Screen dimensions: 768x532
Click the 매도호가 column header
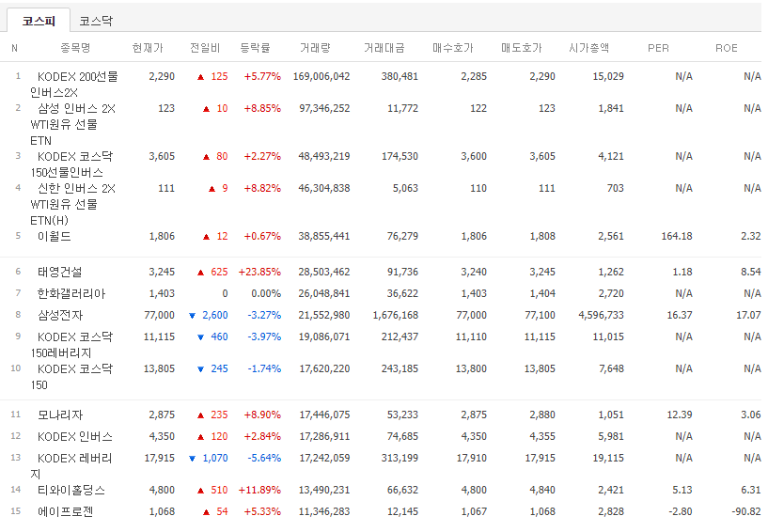(521, 48)
